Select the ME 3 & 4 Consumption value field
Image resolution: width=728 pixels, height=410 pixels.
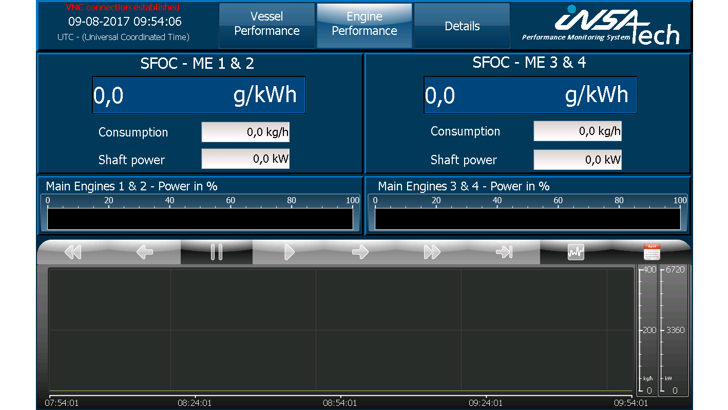point(578,131)
